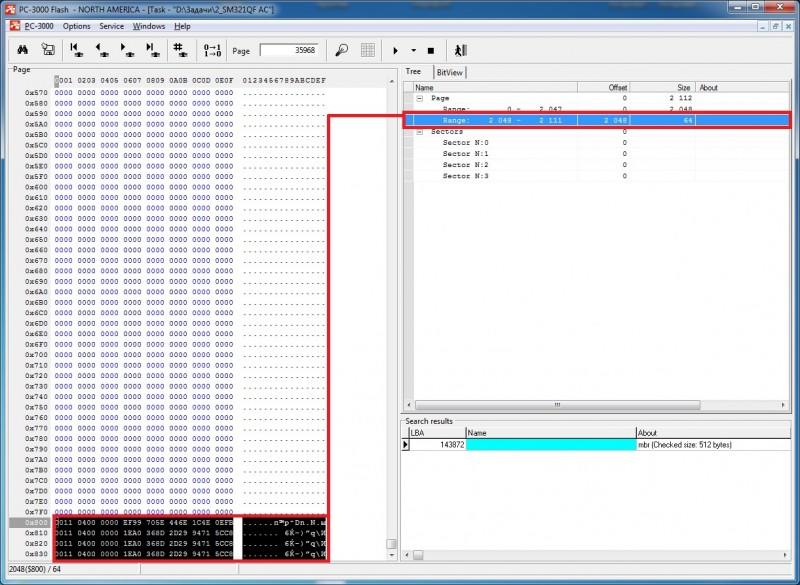Click the tree panel's scroll left arrow

409,405
